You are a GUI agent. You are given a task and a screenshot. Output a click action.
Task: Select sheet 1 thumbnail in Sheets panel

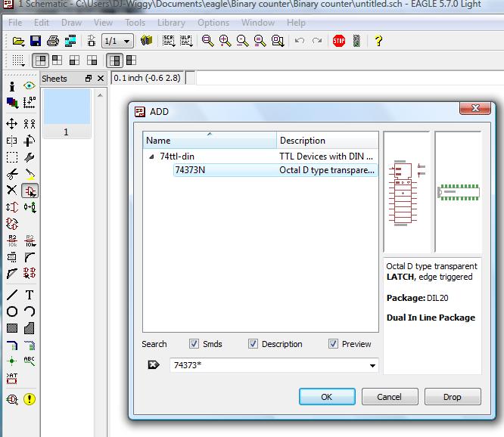67,113
